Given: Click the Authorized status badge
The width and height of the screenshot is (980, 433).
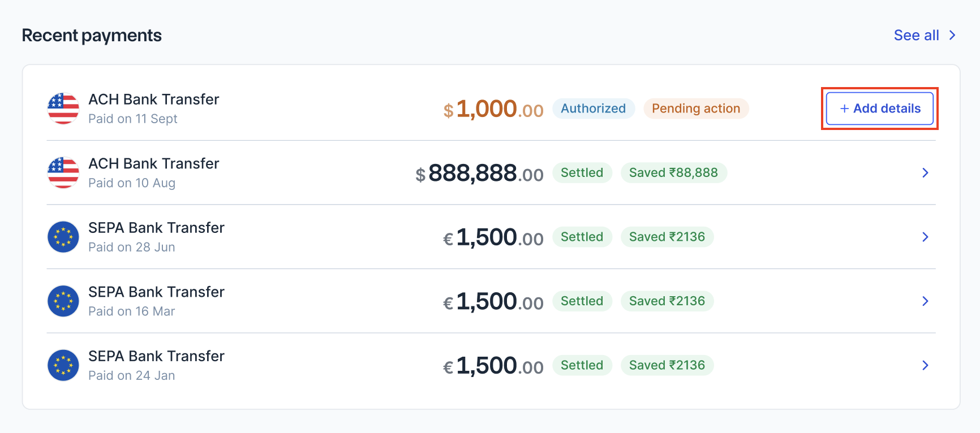Looking at the screenshot, I should pyautogui.click(x=593, y=108).
